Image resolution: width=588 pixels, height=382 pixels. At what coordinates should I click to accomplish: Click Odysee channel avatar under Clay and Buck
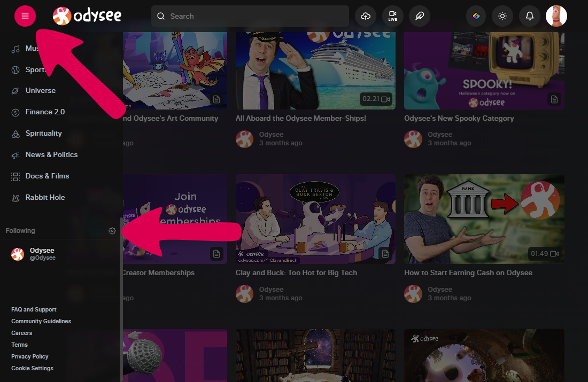pos(244,294)
